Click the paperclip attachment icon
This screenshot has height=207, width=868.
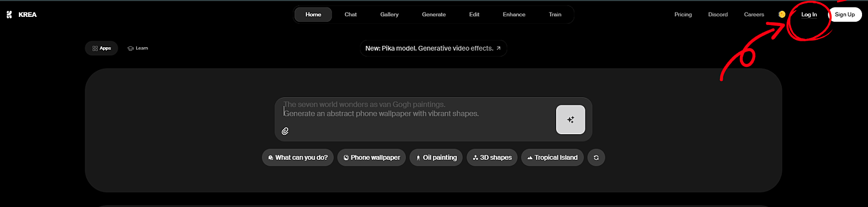click(285, 131)
